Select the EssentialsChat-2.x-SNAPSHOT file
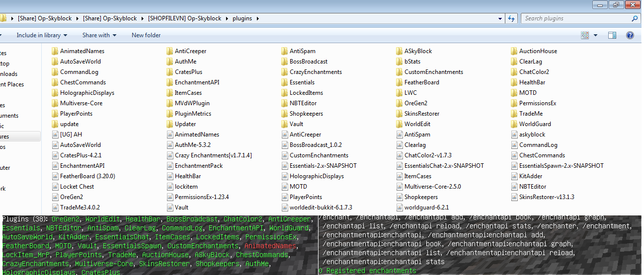644x275 pixels. tap(440, 166)
